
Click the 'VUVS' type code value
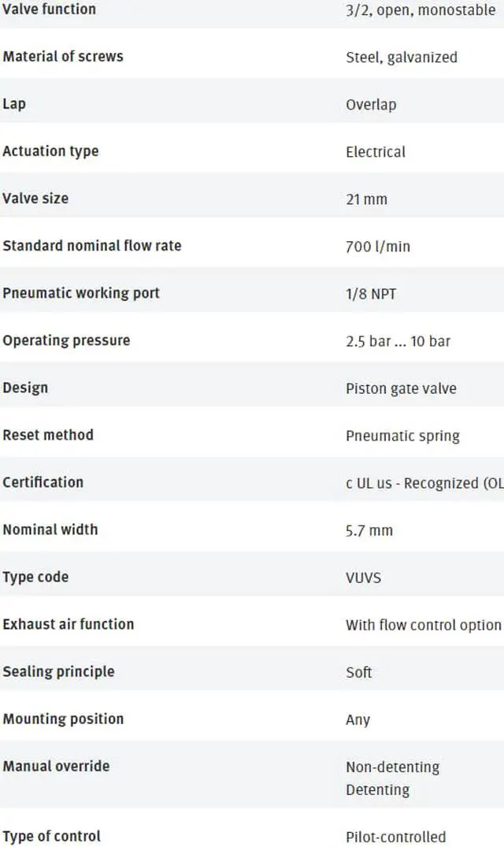click(x=363, y=578)
